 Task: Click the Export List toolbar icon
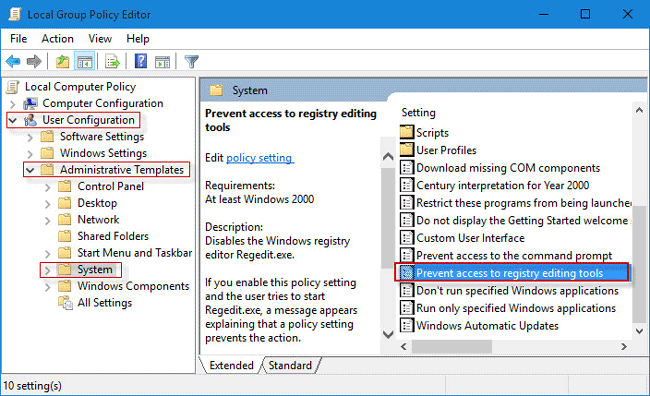tap(112, 62)
